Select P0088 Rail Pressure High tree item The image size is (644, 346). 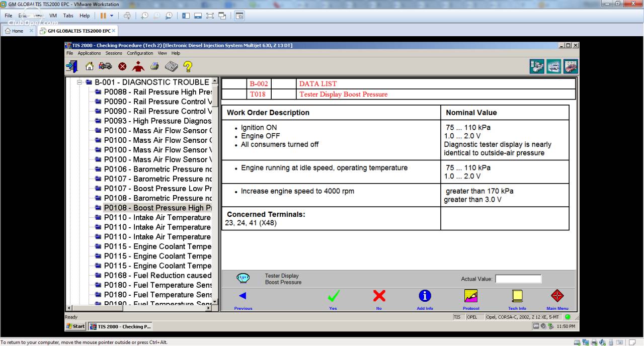pyautogui.click(x=157, y=92)
